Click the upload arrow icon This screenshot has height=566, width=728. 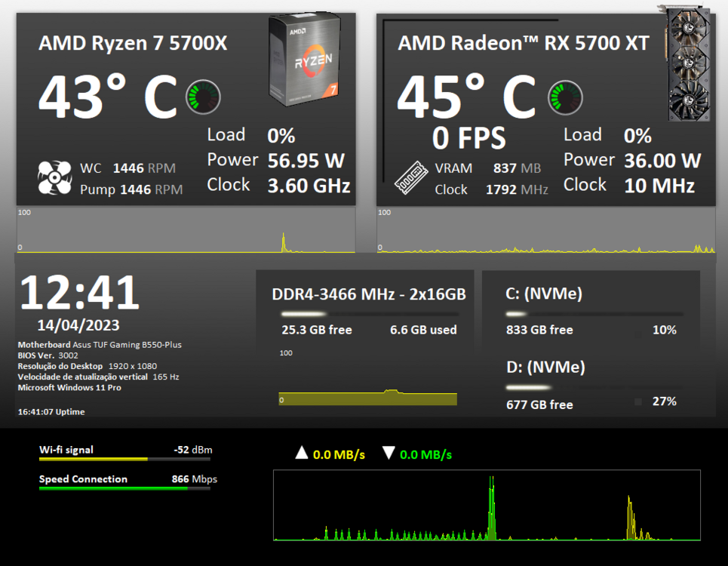pos(301,454)
